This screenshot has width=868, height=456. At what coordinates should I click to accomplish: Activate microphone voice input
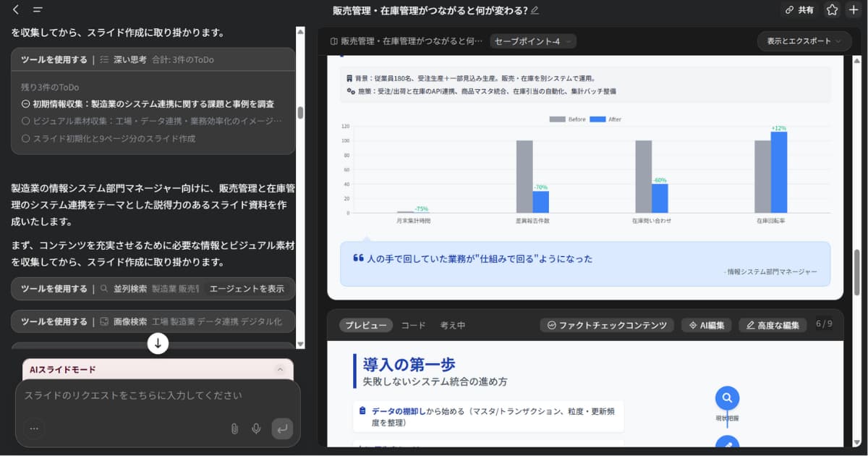point(256,428)
